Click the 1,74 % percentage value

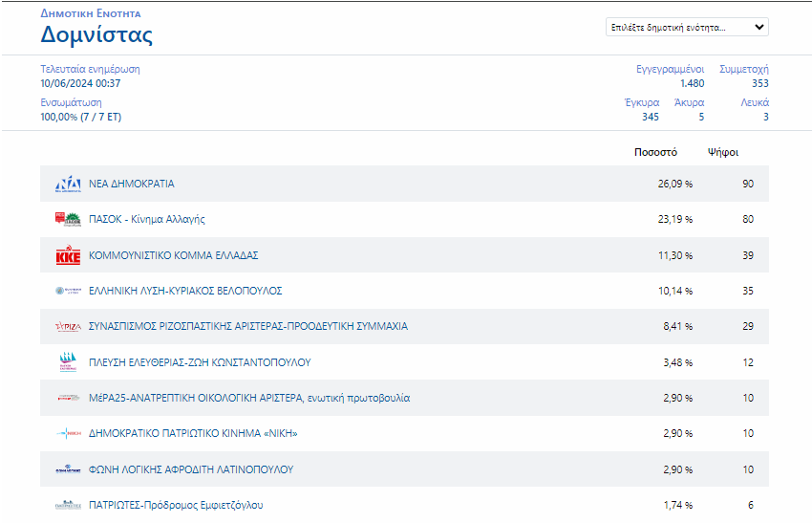[x=678, y=505]
